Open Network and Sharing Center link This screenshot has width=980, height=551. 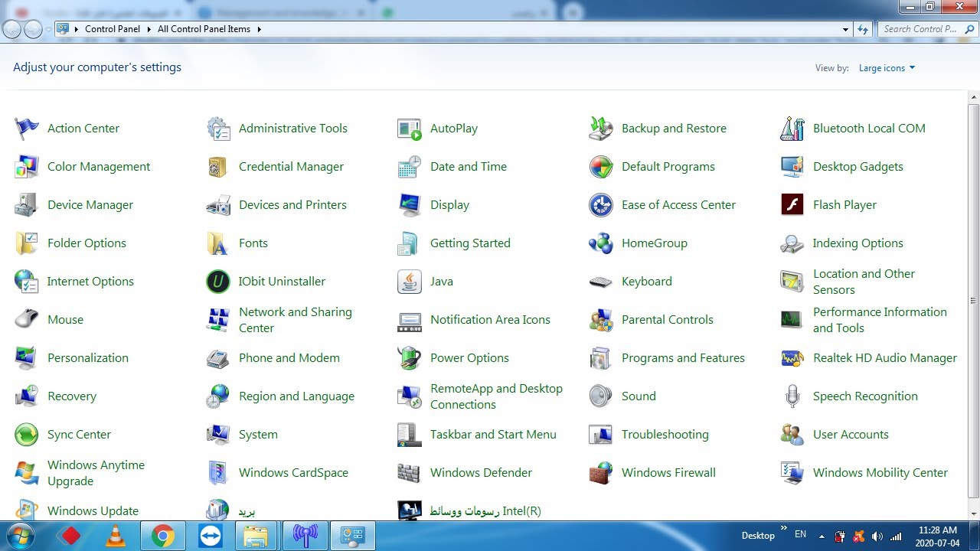pos(296,320)
